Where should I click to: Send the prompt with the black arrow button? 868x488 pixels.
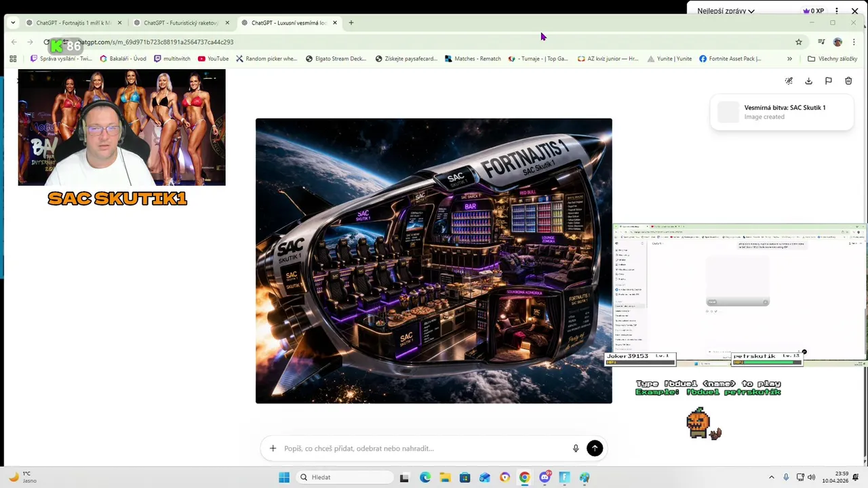(594, 448)
